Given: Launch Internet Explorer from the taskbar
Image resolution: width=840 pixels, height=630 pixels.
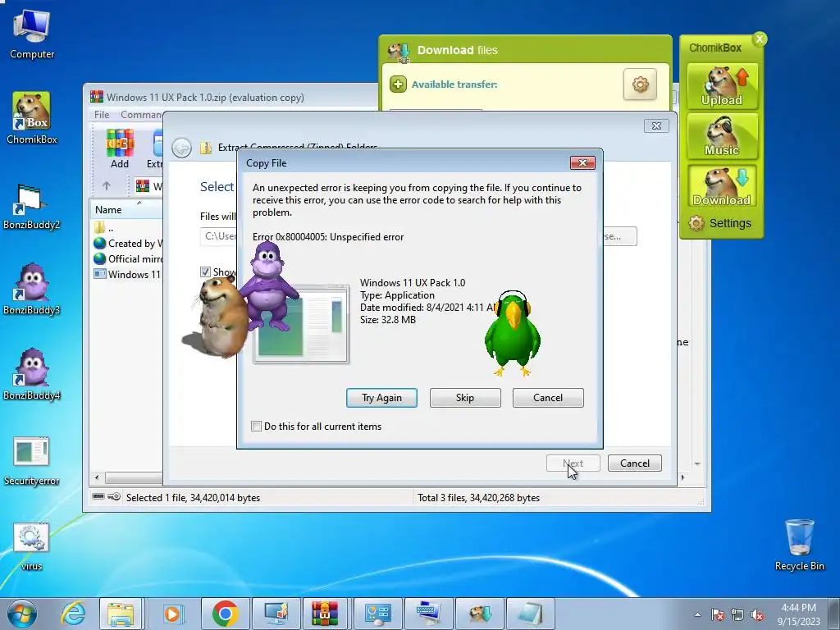Looking at the screenshot, I should tap(73, 614).
